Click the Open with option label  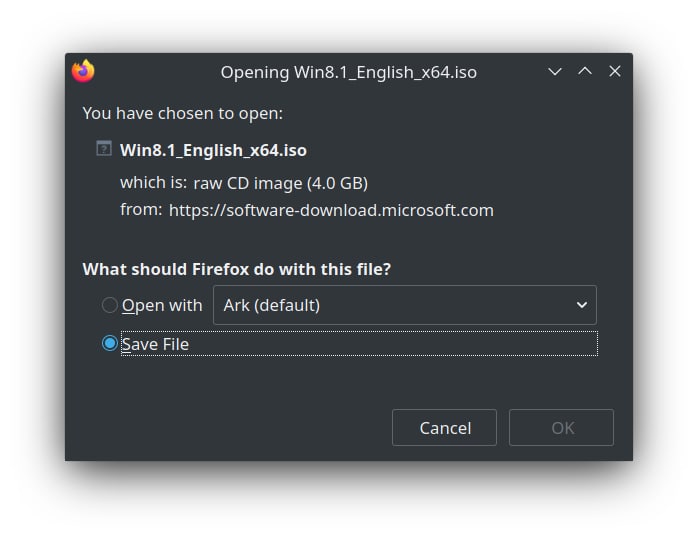[x=162, y=306]
